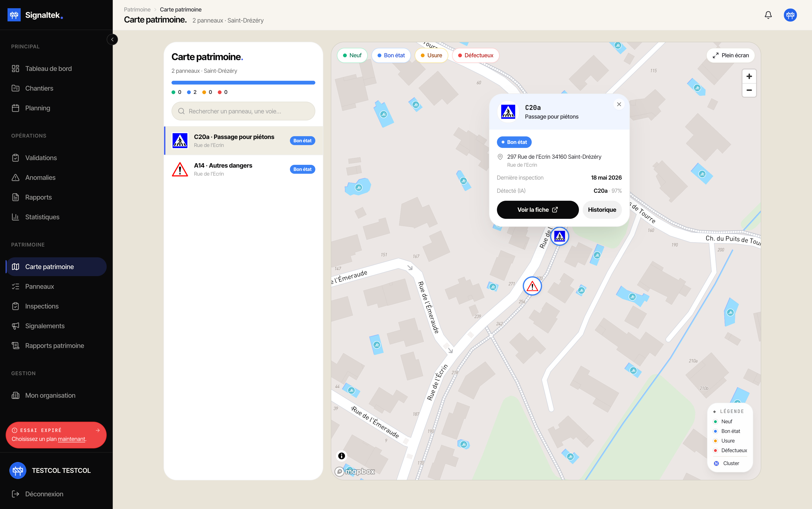Toggle the Bon état filter chip
812x509 pixels.
click(x=391, y=55)
